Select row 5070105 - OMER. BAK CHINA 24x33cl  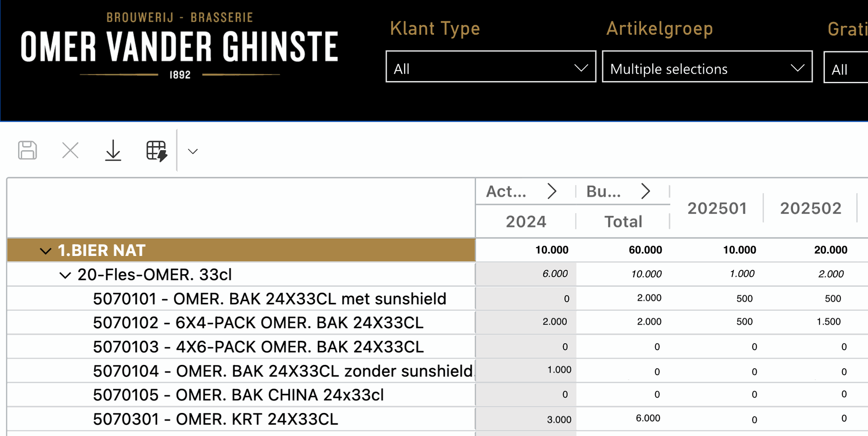click(238, 395)
